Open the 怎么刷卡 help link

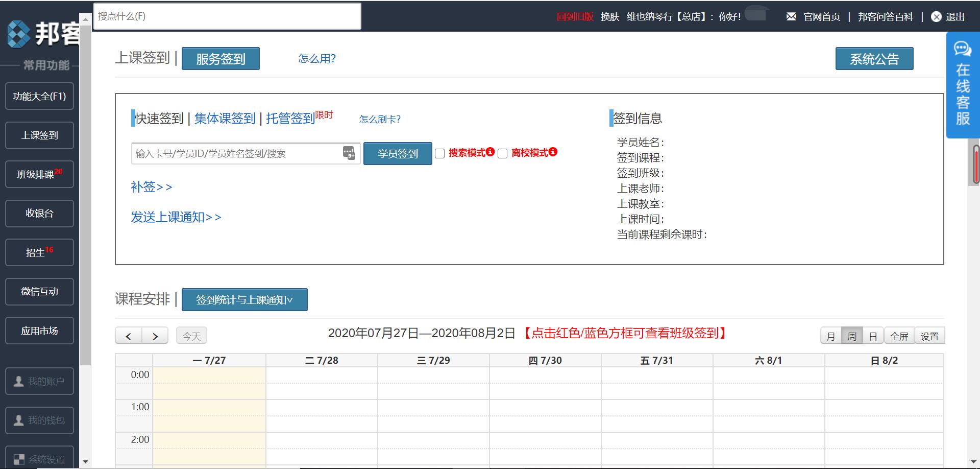tap(380, 119)
